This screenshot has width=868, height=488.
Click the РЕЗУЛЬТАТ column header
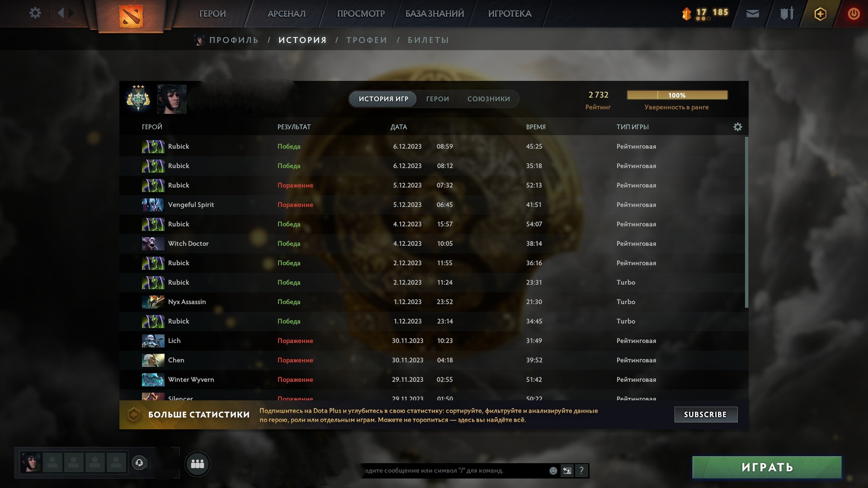tap(294, 127)
